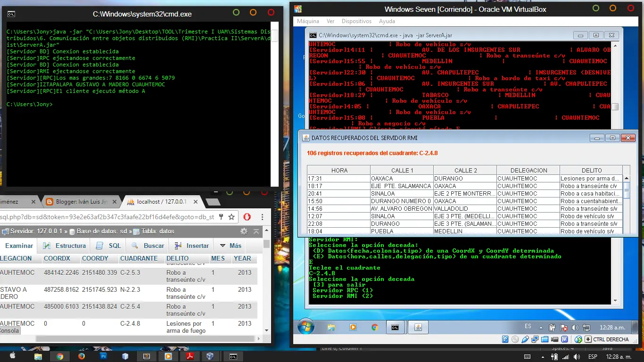Click the browser address bar URL
644x362 pixels.
[x=107, y=217]
